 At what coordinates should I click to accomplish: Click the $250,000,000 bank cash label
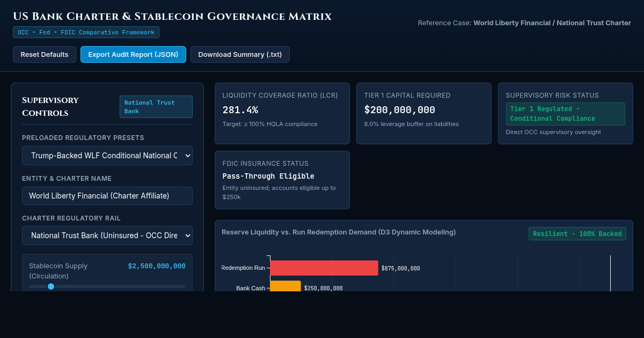[323, 288]
